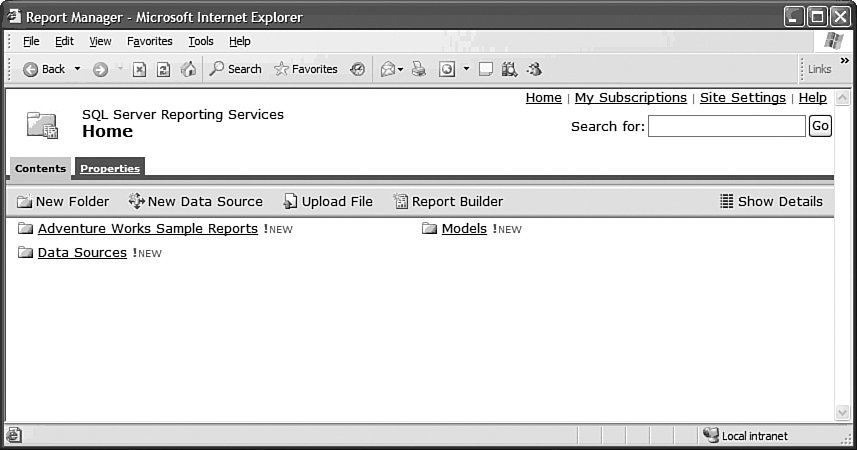Click the Mail envelope icon
The height and width of the screenshot is (450, 857).
(x=388, y=69)
